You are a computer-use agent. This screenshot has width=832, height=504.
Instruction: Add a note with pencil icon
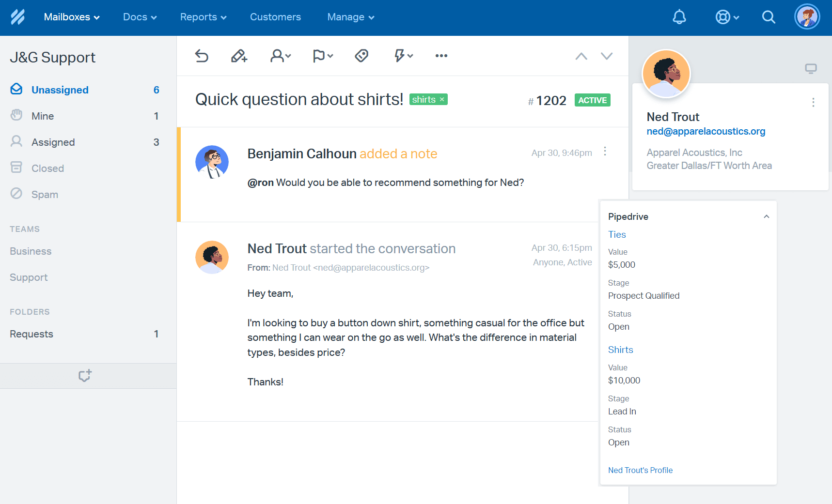click(239, 56)
